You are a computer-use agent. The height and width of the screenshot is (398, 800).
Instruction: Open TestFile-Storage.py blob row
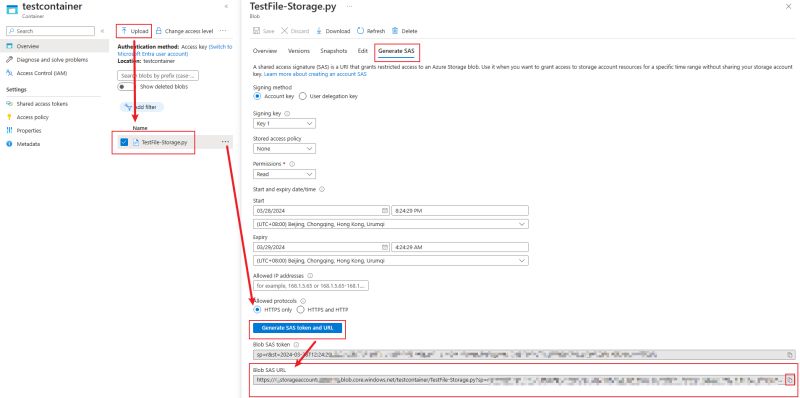point(164,142)
